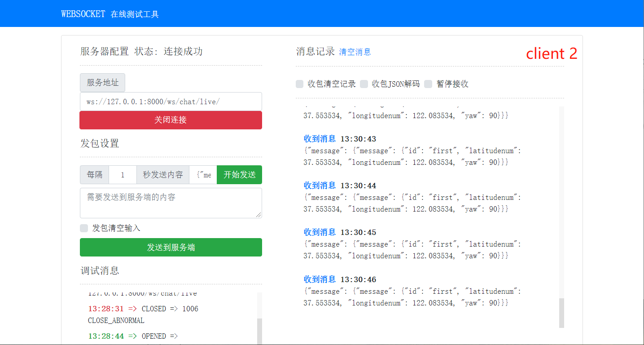Click the 服务器配置 状态: 连接成功 heading

pyautogui.click(x=141, y=51)
